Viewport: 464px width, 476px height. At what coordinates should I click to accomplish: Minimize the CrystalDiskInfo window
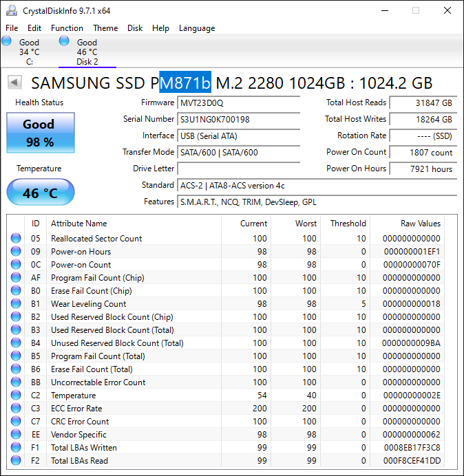tap(385, 10)
